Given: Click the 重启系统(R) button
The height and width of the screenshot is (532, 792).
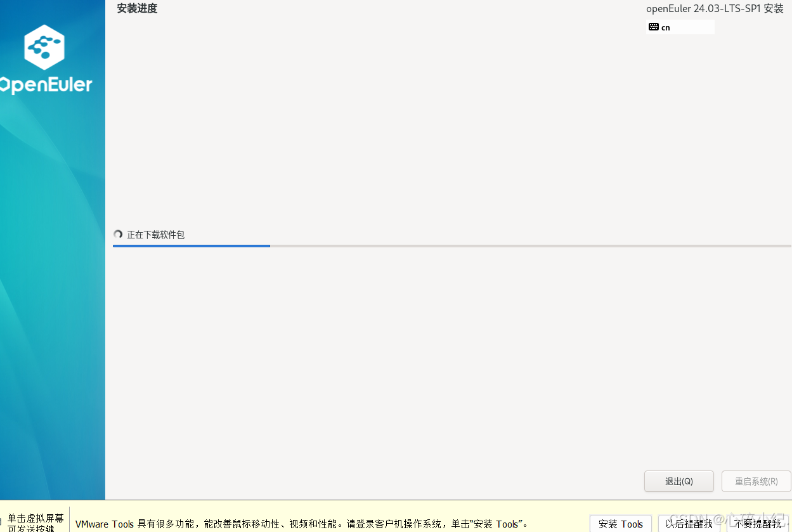Looking at the screenshot, I should click(756, 481).
